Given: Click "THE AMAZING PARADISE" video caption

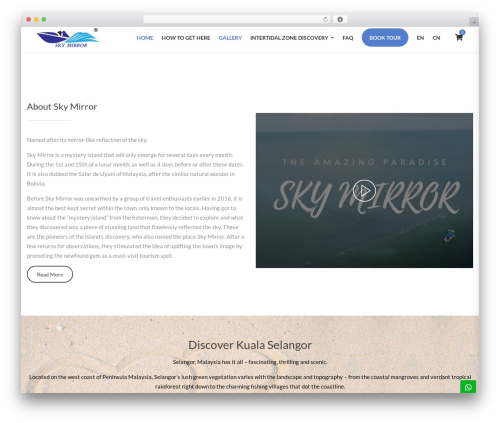Looking at the screenshot, I should coord(364,162).
